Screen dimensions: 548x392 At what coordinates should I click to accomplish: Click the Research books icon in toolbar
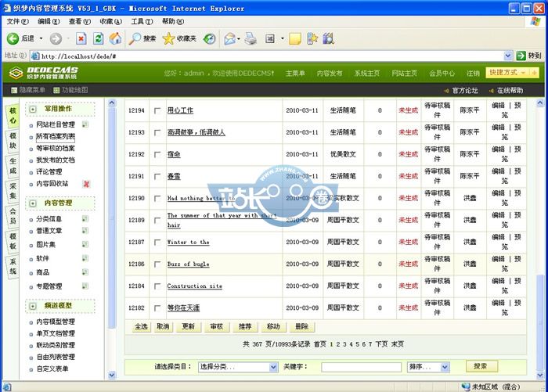pyautogui.click(x=328, y=38)
